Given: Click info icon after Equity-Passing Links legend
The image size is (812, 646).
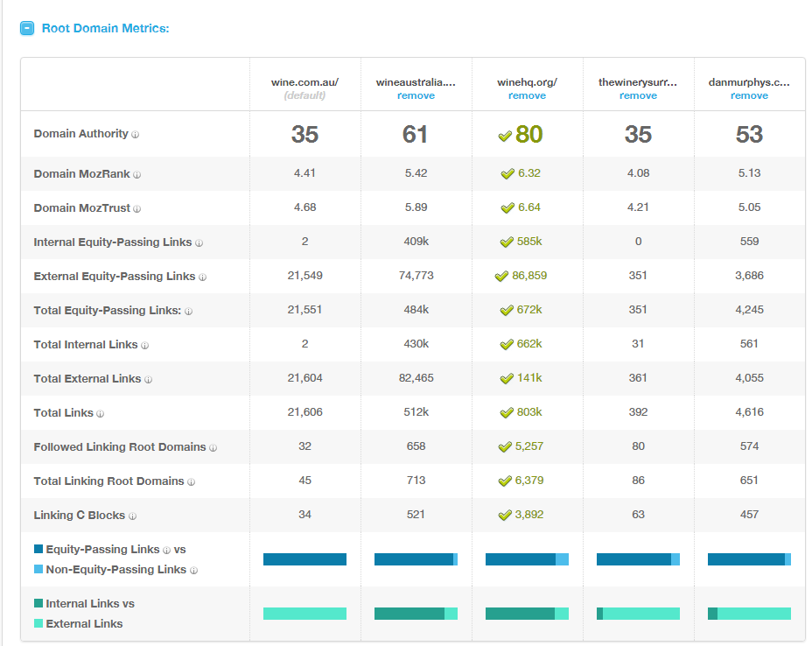Looking at the screenshot, I should (x=166, y=551).
